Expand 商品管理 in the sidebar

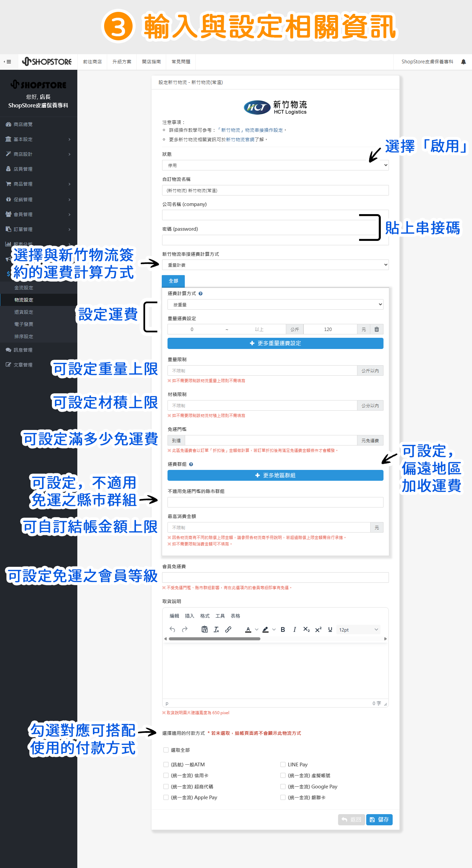(39, 184)
